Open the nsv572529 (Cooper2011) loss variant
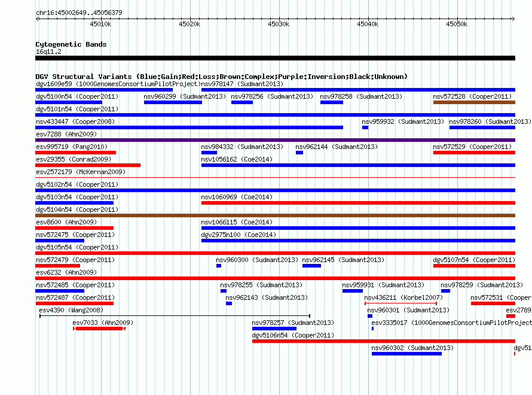532x395 pixels. [x=475, y=153]
